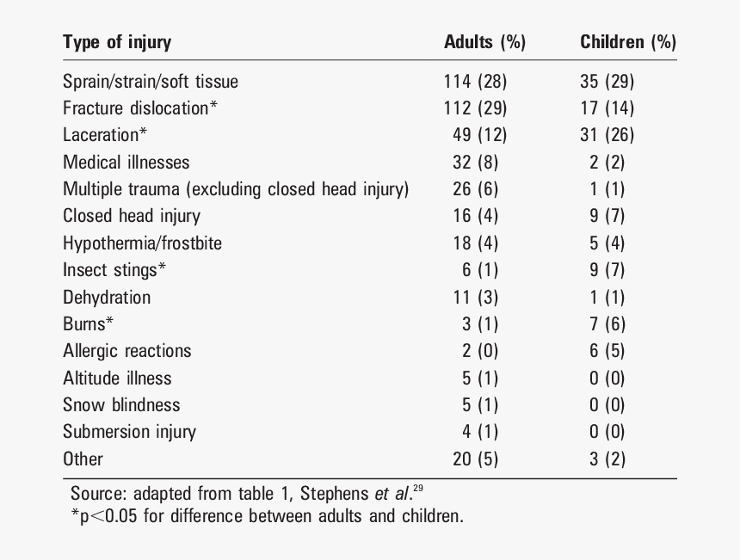Click the superscript reference 29 citation
Screen dimensions: 740x560
418,488
